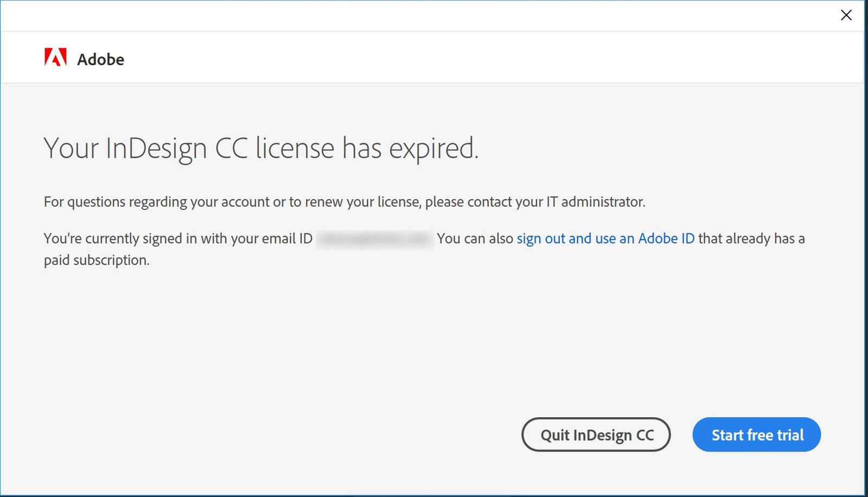Click the blurred email ID

[374, 239]
